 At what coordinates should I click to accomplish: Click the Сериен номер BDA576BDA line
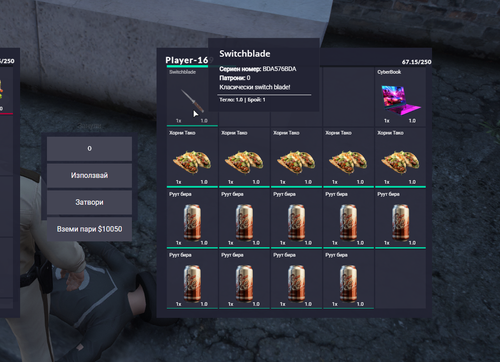(x=258, y=69)
